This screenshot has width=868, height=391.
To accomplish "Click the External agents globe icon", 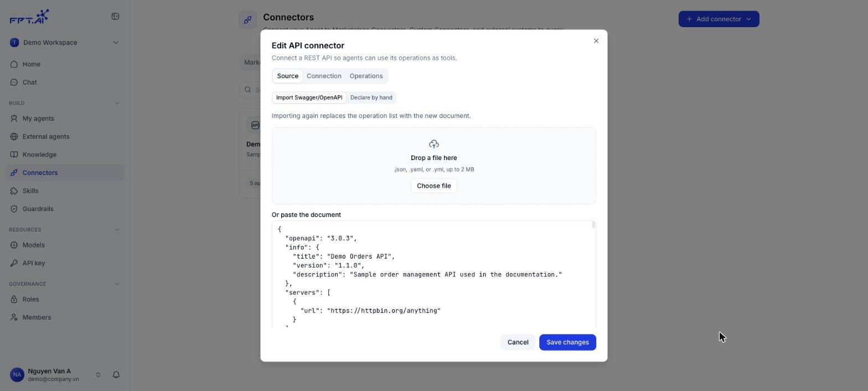I will 14,137.
